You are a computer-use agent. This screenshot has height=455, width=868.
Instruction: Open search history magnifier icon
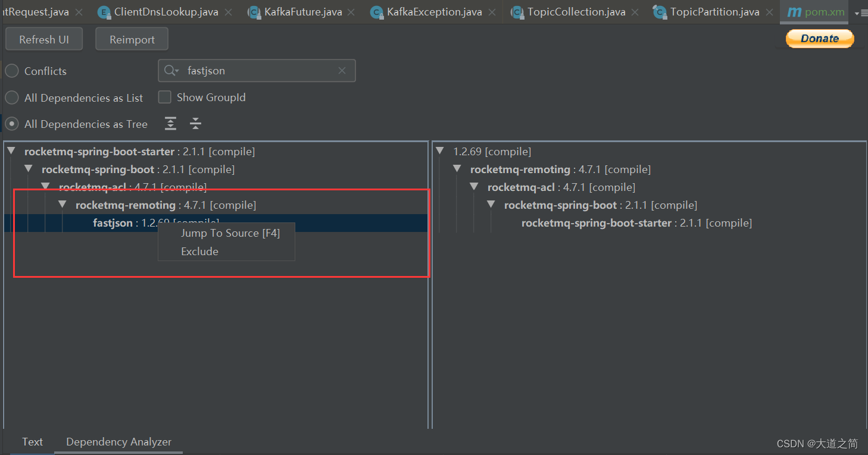click(171, 71)
